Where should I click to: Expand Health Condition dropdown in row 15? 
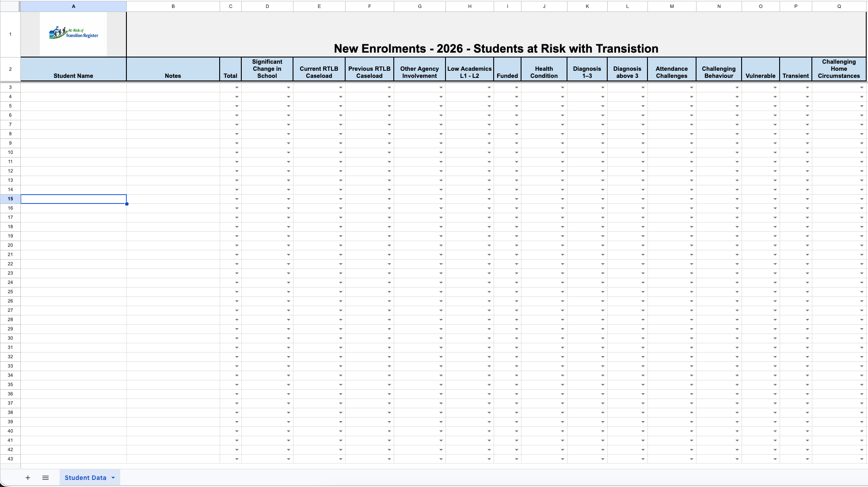click(562, 199)
